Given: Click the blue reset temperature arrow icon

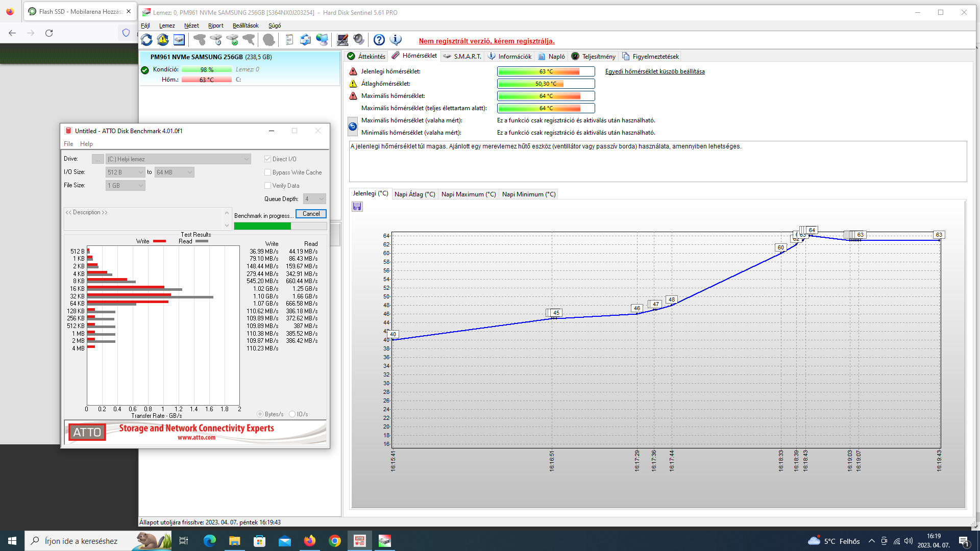Looking at the screenshot, I should tap(353, 126).
